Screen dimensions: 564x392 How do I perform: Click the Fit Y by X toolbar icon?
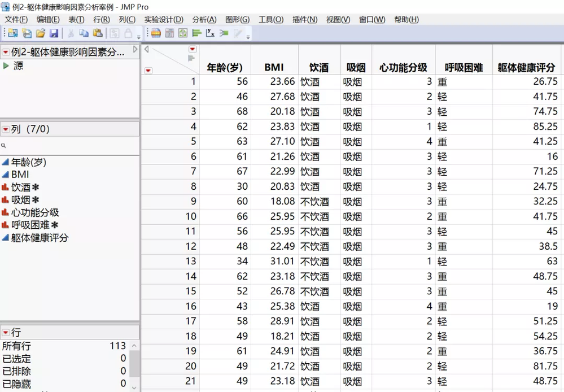(x=212, y=34)
